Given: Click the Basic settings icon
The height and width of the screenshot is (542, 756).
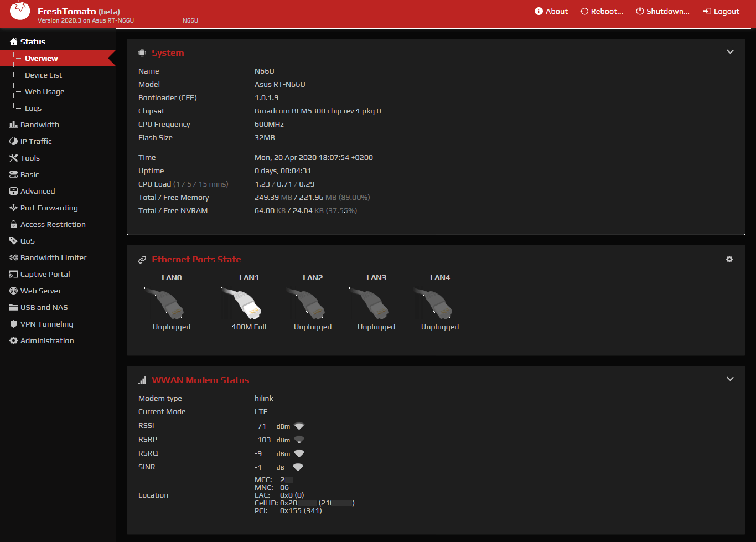Looking at the screenshot, I should click(x=14, y=174).
